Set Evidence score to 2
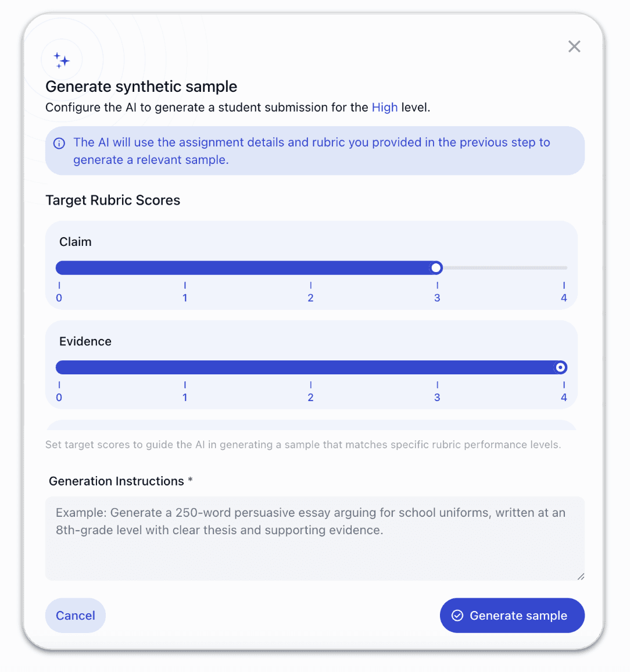Viewport: 630px width, 672px height. point(311,367)
